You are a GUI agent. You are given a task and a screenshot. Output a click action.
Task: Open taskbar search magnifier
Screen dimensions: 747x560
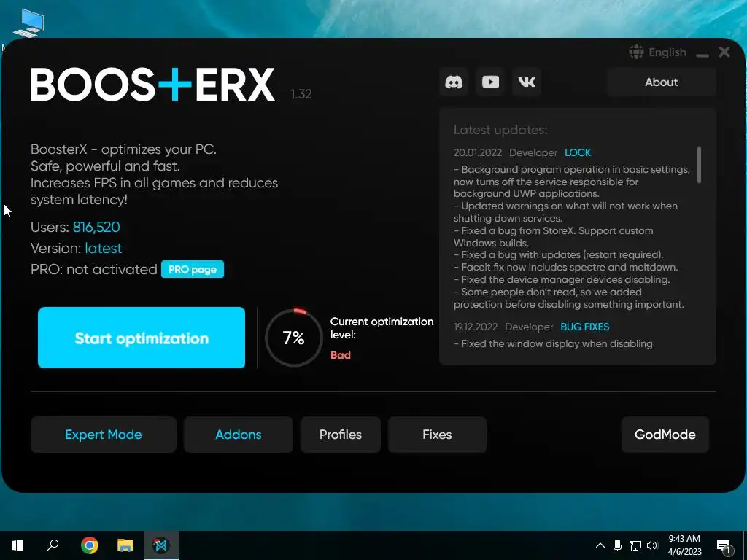53,545
